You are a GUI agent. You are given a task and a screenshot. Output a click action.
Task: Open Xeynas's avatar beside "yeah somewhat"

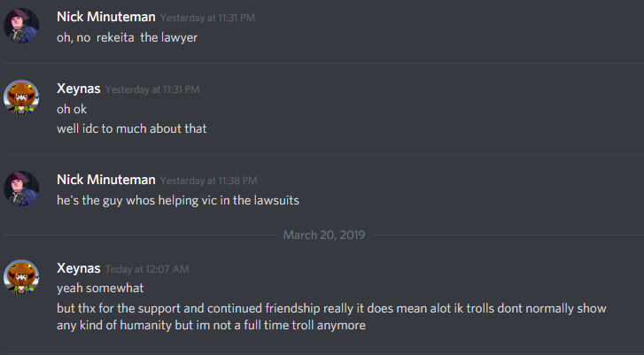[x=21, y=276]
